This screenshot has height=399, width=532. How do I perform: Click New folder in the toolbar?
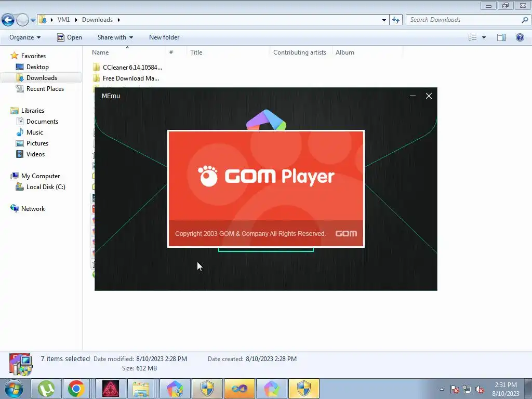point(164,37)
